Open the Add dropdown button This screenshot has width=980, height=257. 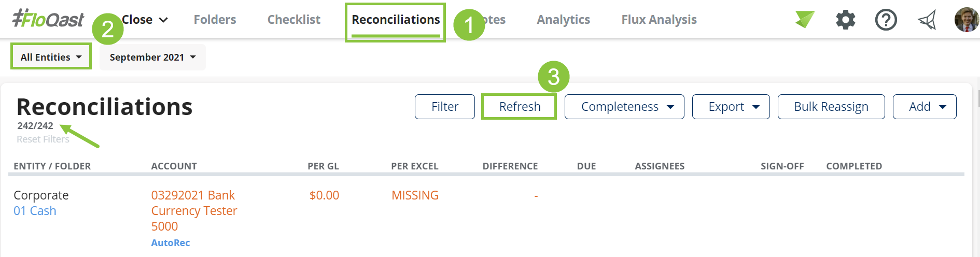point(925,107)
